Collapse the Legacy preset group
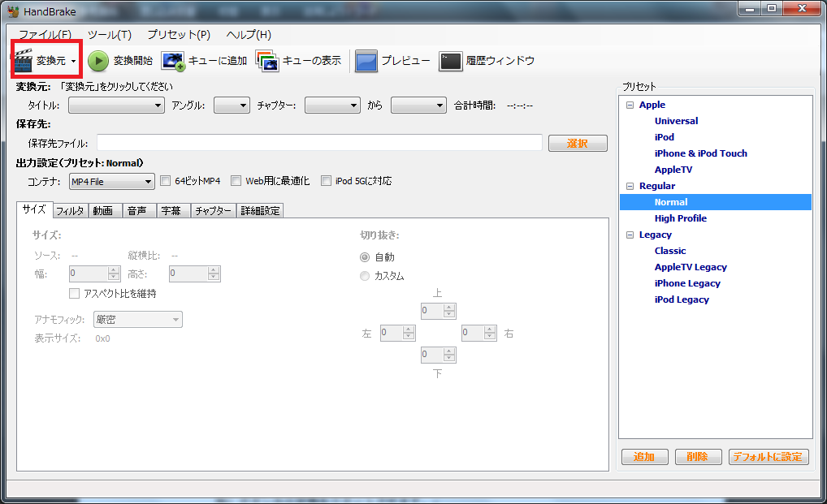Viewport: 827px width, 504px height. [x=630, y=235]
